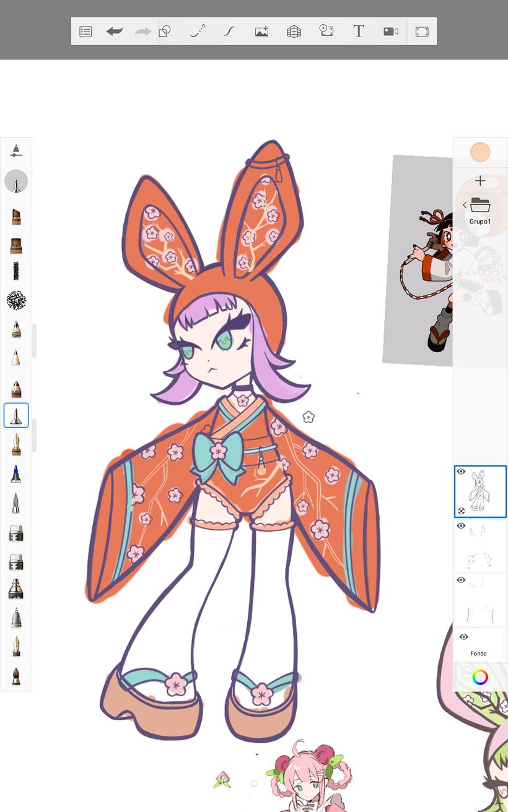
Task: Open the shape drawing tools
Action: tap(165, 31)
